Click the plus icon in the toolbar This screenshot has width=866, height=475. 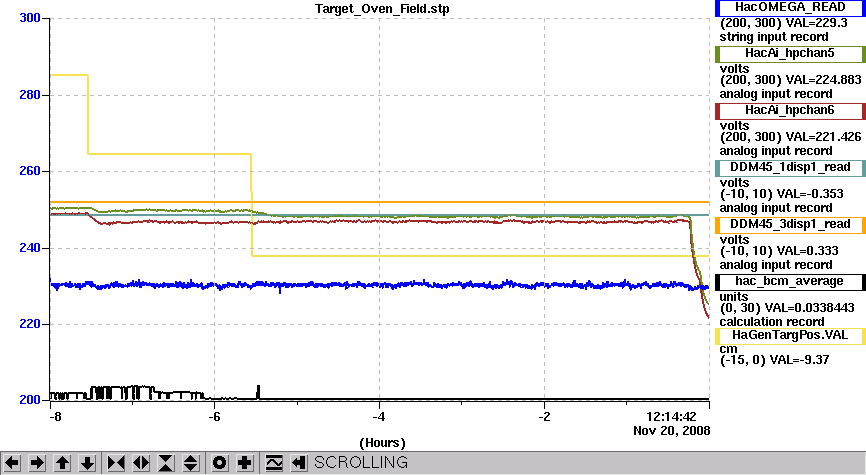click(245, 463)
